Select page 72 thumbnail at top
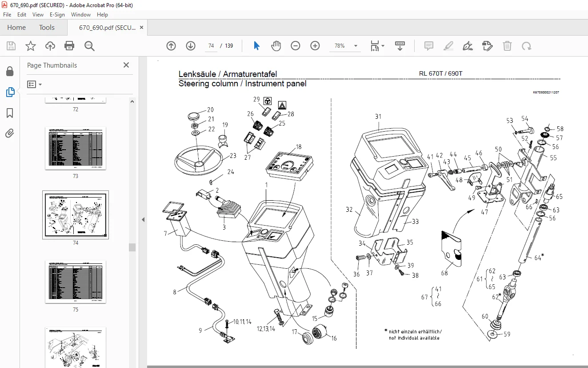The image size is (588, 368). click(76, 100)
